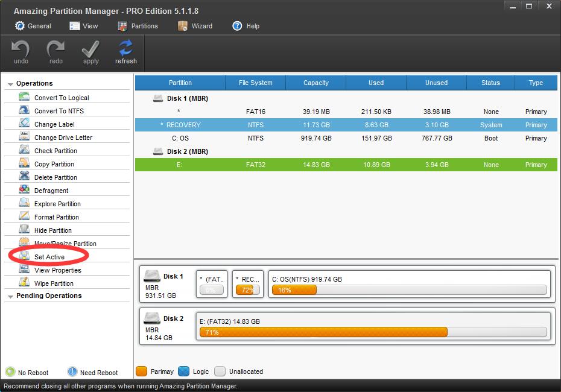Select the E: FAT32 partition row
561x392 pixels.
[346, 165]
